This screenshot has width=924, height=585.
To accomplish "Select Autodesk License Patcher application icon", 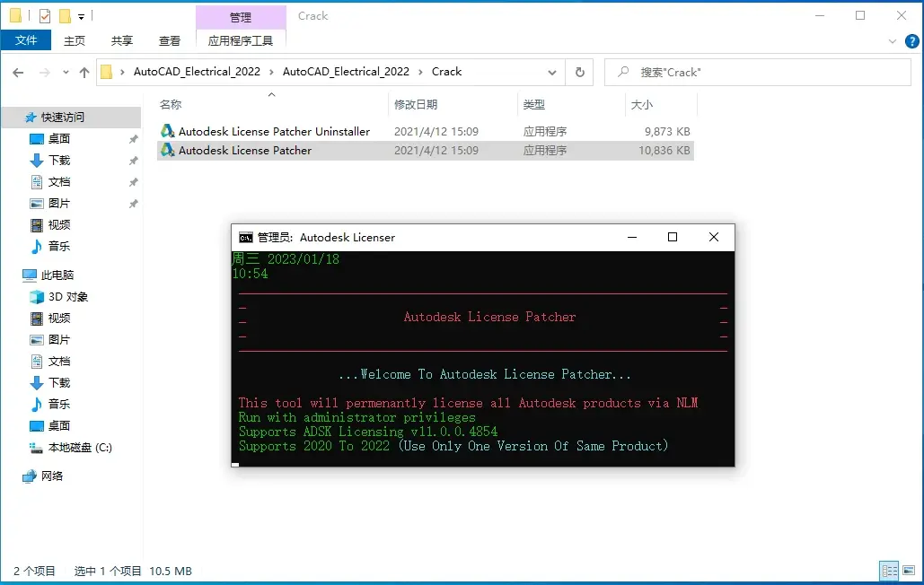I will 167,150.
